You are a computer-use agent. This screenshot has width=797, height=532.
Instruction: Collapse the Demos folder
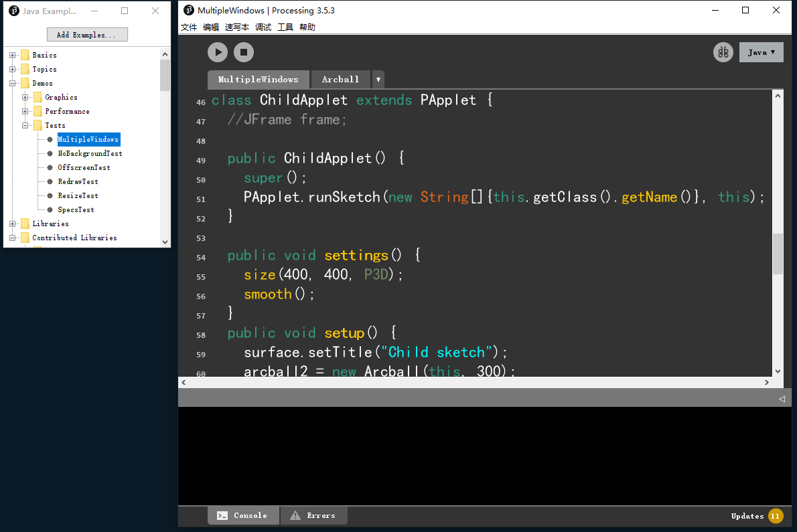(13, 83)
